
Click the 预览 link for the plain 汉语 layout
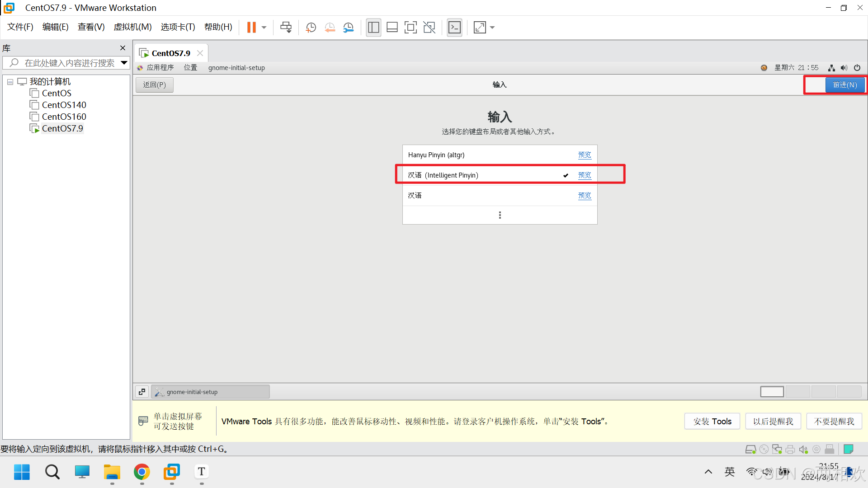pyautogui.click(x=584, y=196)
